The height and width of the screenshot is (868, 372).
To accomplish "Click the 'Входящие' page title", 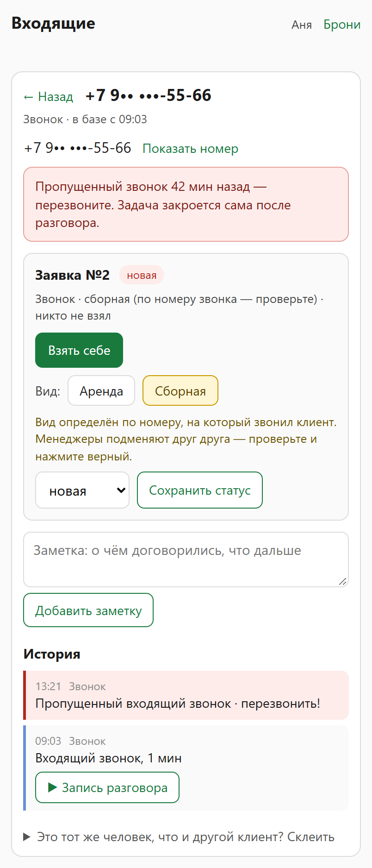I will click(x=53, y=23).
